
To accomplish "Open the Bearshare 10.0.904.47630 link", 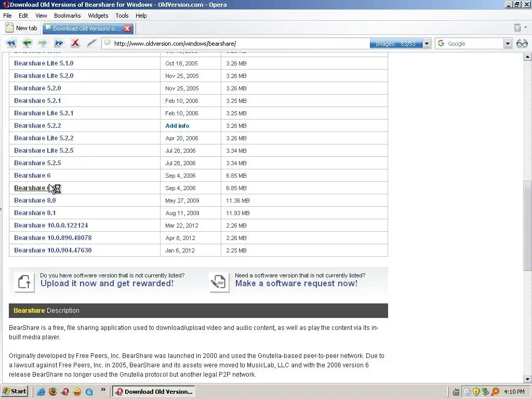I will pyautogui.click(x=53, y=250).
